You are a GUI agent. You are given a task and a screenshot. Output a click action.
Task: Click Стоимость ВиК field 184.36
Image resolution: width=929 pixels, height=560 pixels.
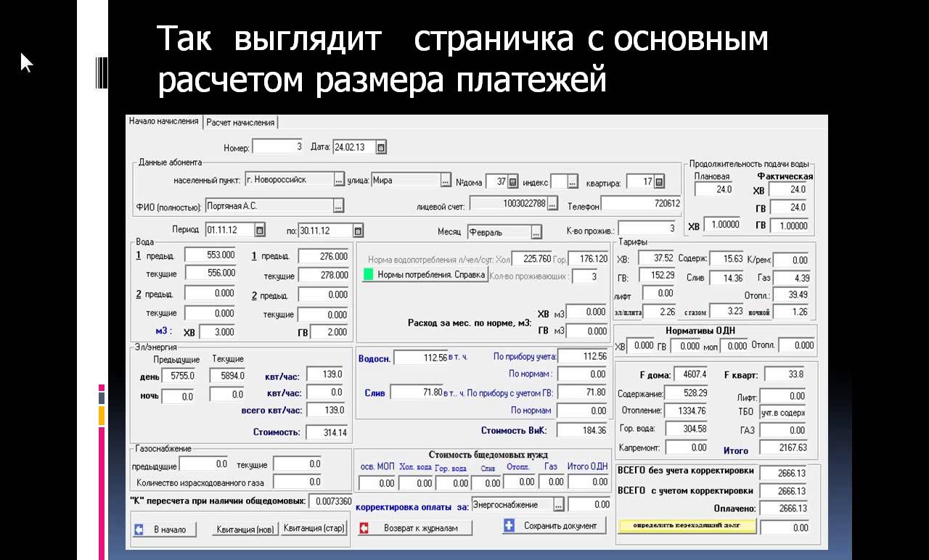(x=583, y=430)
